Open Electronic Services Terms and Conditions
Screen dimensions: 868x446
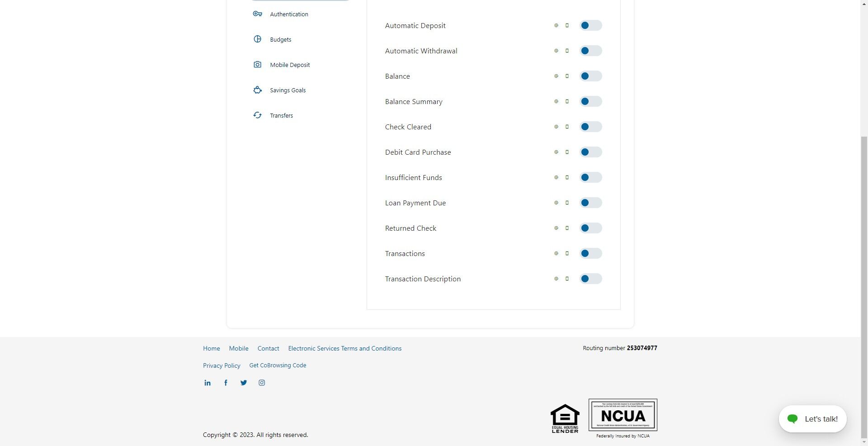[x=344, y=348]
